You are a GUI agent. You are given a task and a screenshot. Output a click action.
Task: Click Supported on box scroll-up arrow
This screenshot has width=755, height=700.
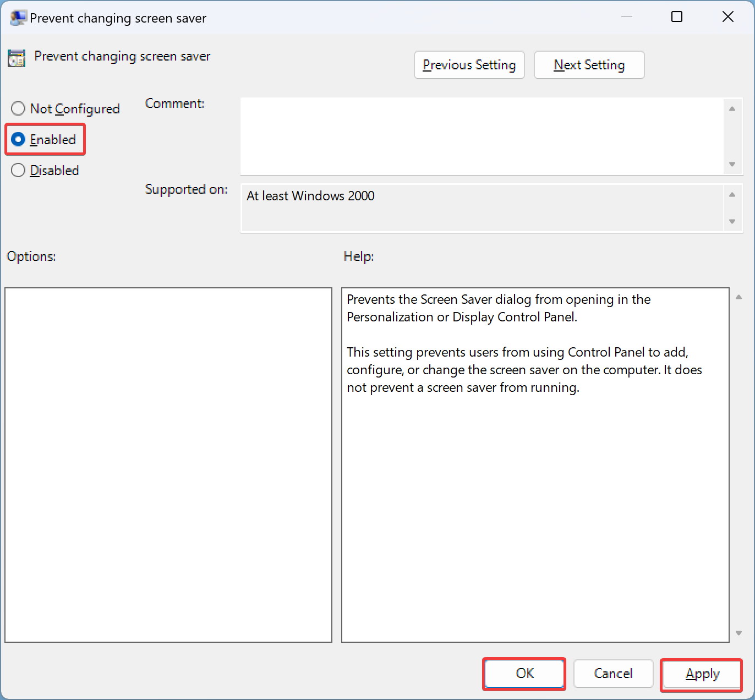(x=732, y=194)
